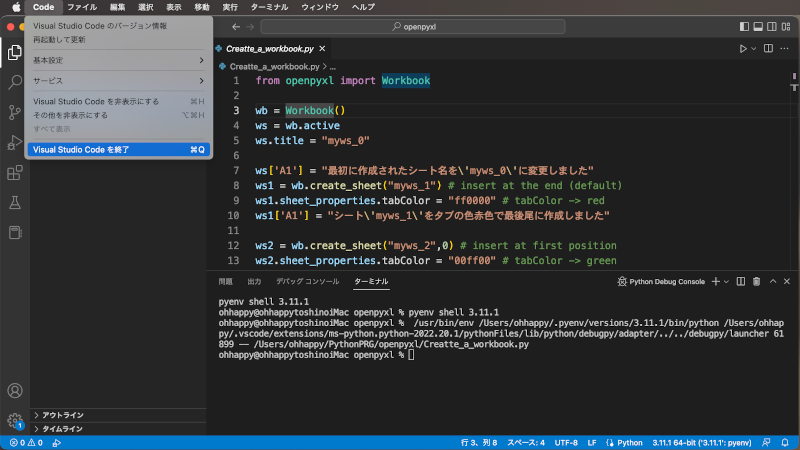Select Python Debug Console terminal
The image size is (800, 450).
[661, 282]
